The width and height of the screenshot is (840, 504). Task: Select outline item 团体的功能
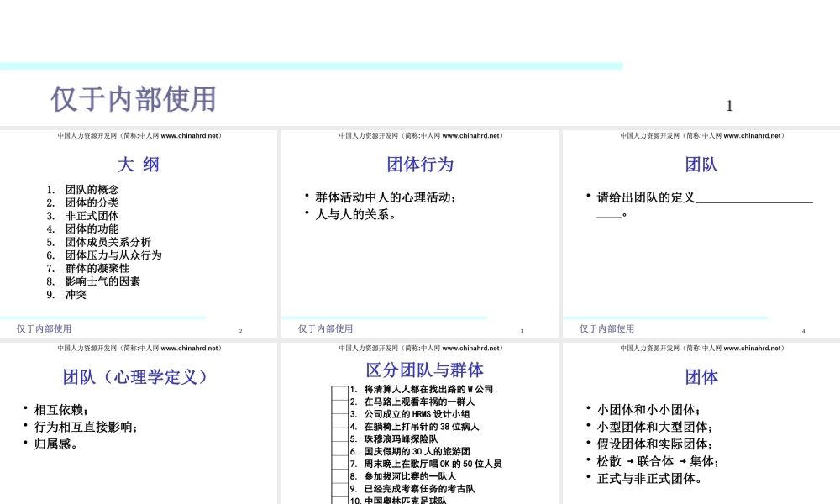92,228
